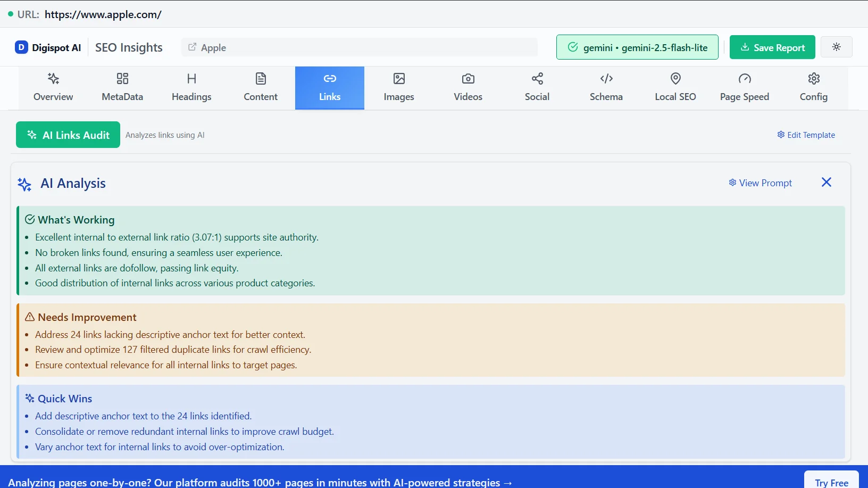Click the MetaData grid icon
868x488 pixels.
[x=122, y=79]
